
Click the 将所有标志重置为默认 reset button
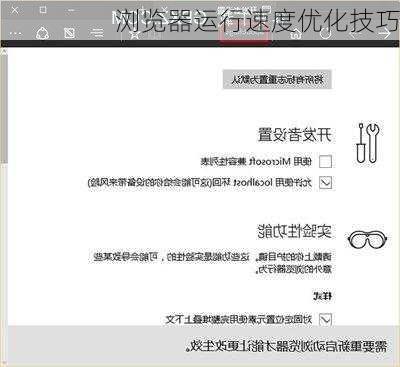click(277, 79)
